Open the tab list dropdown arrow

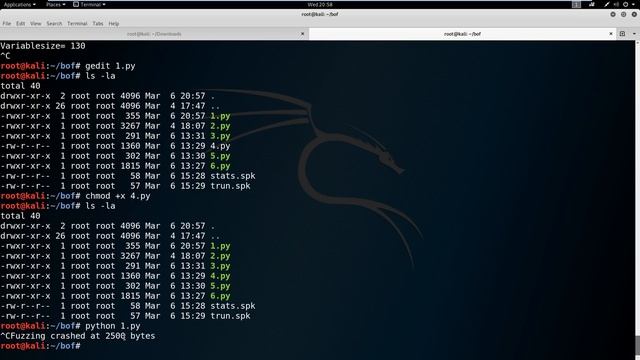pyautogui.click(x=634, y=34)
